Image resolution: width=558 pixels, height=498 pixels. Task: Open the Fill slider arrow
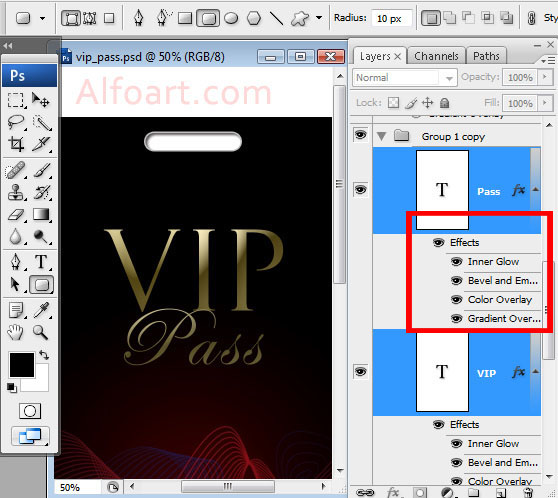pos(545,103)
